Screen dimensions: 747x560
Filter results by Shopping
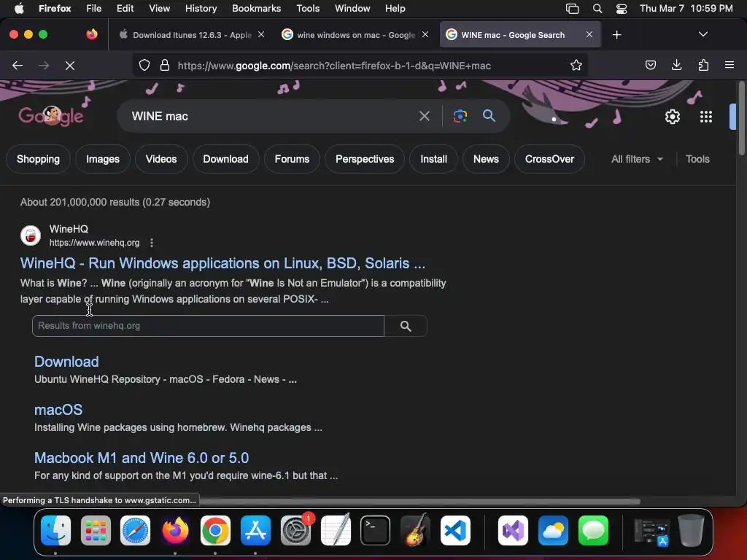click(38, 159)
